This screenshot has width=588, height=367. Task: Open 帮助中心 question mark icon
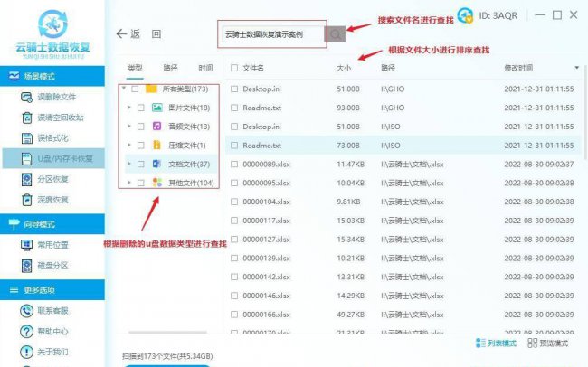click(x=26, y=332)
